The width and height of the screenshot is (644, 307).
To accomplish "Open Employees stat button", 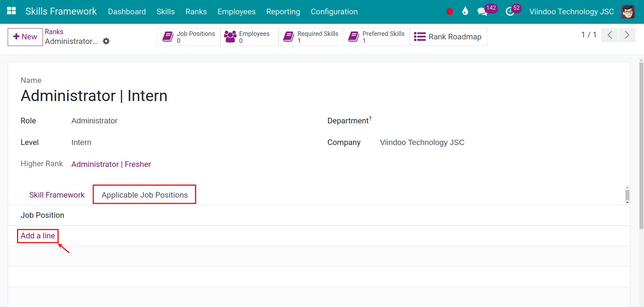I will coord(250,37).
